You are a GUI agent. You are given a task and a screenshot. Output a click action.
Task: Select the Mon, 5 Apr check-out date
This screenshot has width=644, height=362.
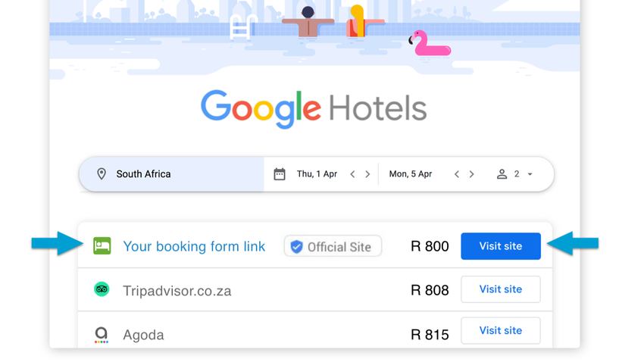pos(411,174)
